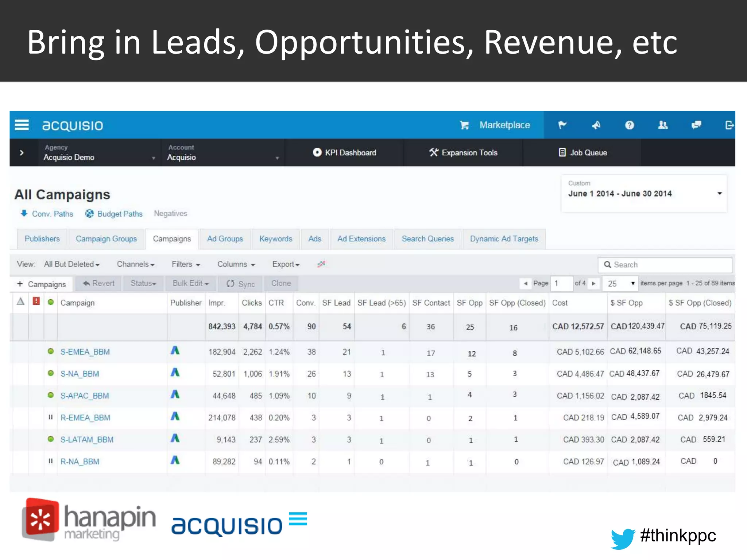Go to the next page arrow
Viewport: 747px width, 560px height.
tap(594, 283)
